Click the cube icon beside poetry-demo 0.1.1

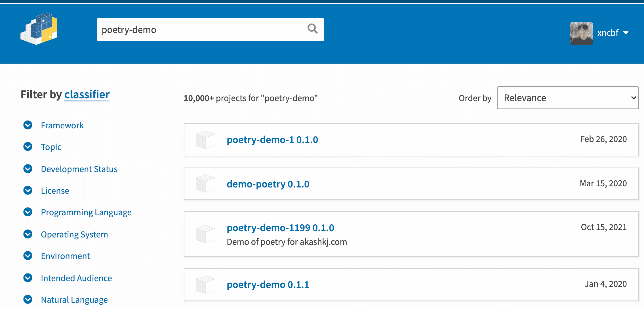[205, 284]
